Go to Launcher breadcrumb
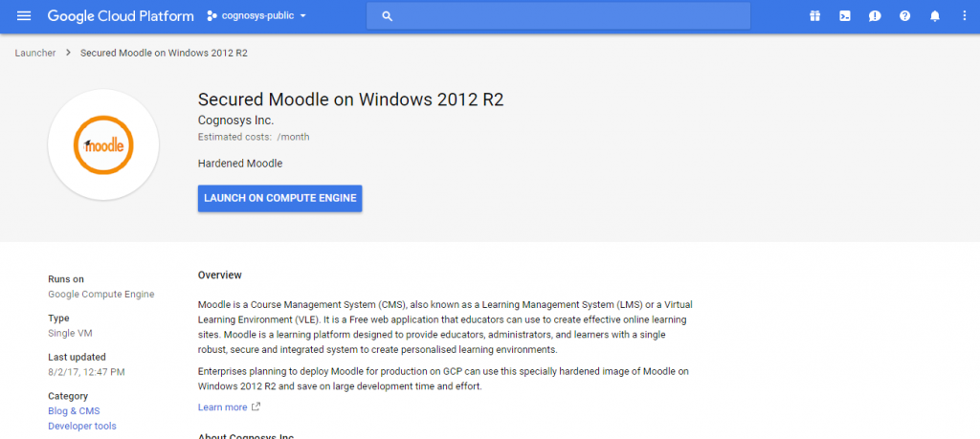Viewport: 980px width, 439px height. (35, 53)
